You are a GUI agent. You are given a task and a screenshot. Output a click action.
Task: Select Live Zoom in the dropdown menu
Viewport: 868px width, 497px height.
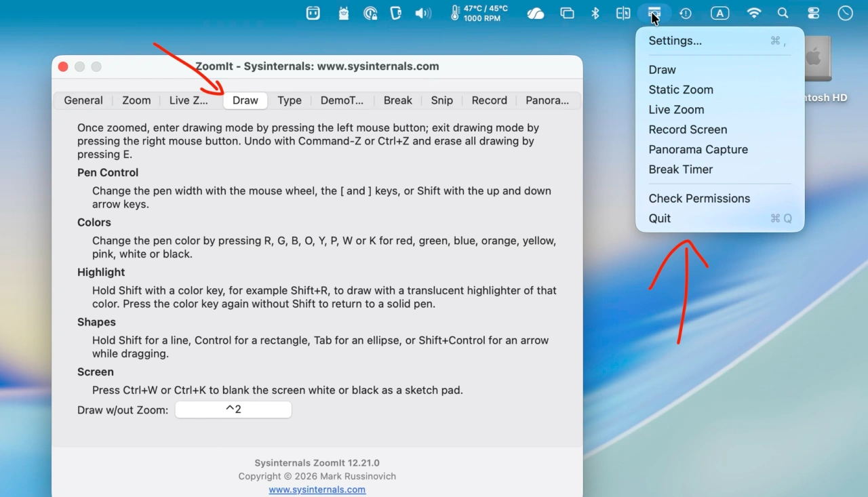[719, 110]
